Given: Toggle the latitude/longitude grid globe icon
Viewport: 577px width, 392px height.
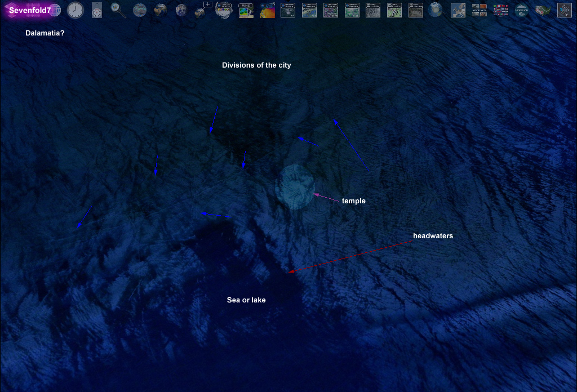Looking at the screenshot, I should click(x=55, y=10).
